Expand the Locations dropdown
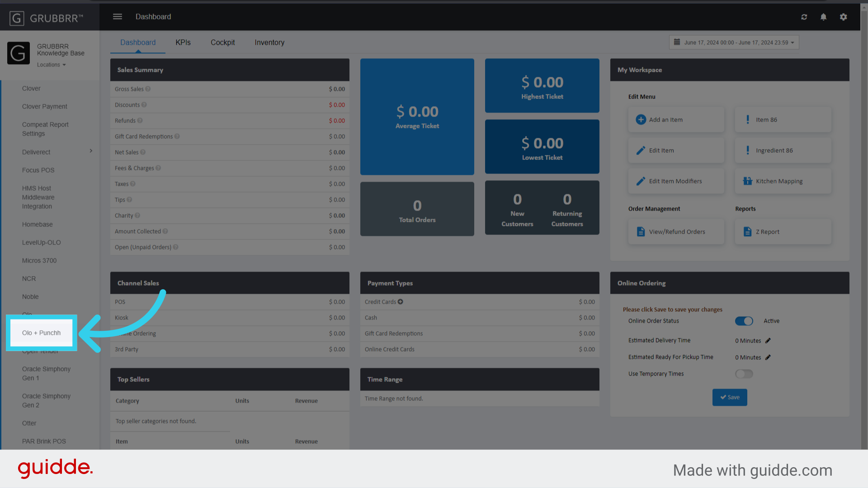Image resolution: width=868 pixels, height=488 pixels. click(x=52, y=65)
